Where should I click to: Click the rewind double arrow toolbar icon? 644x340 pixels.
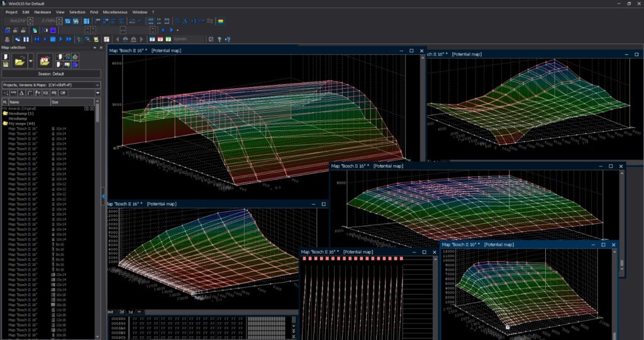[x=36, y=39]
